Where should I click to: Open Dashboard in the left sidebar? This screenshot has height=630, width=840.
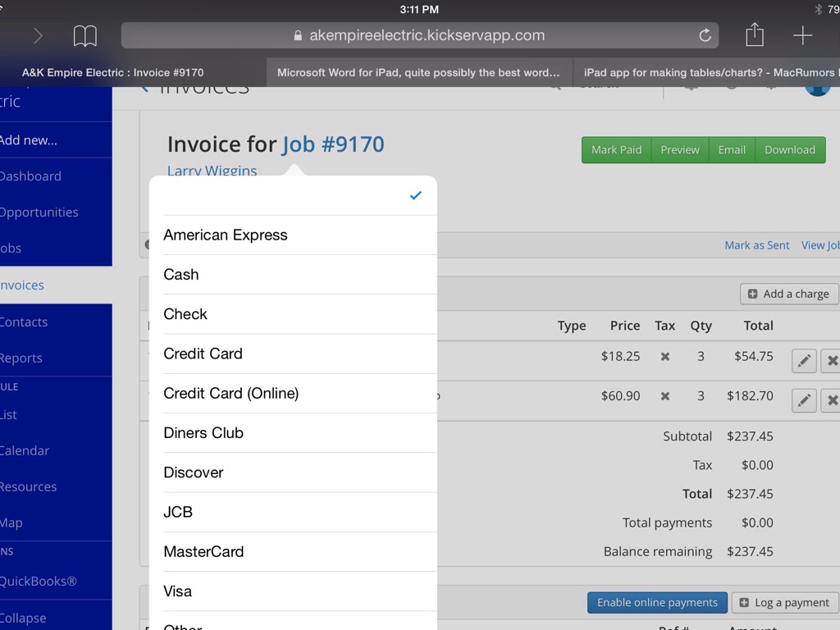(33, 176)
